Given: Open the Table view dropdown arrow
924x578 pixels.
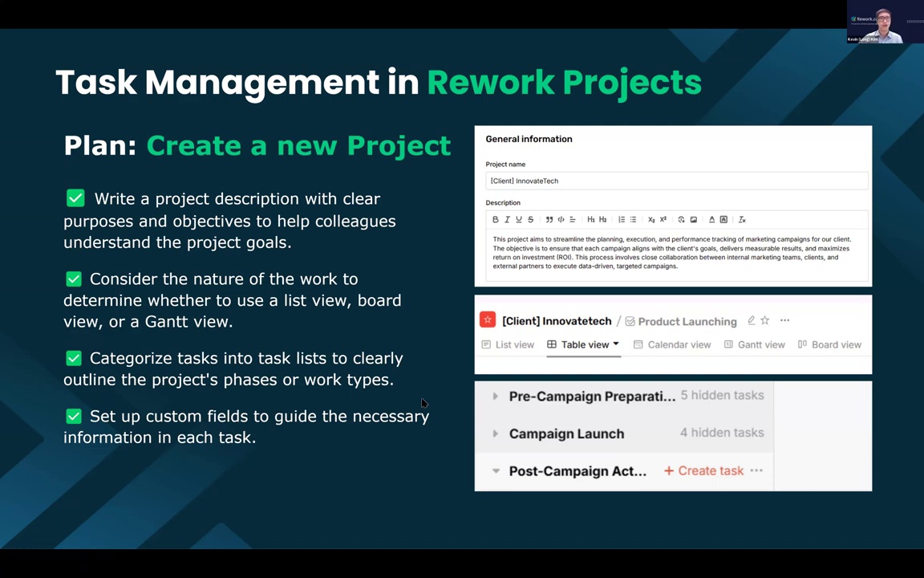Looking at the screenshot, I should [616, 344].
